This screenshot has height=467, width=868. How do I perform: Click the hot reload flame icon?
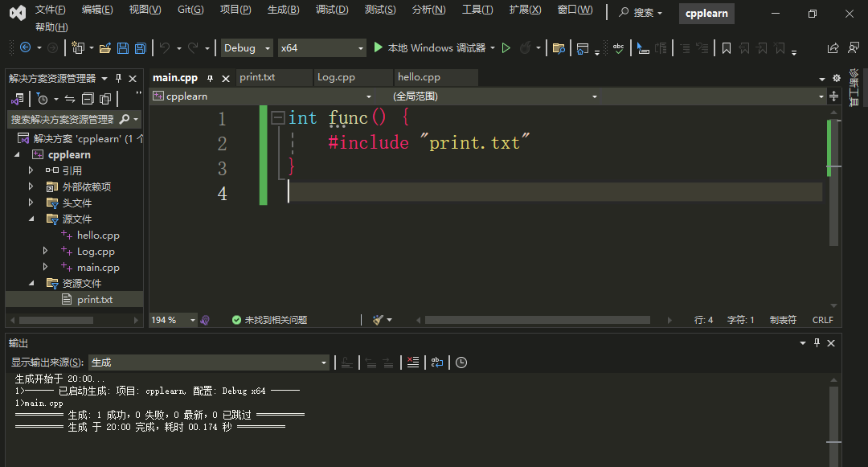click(526, 48)
